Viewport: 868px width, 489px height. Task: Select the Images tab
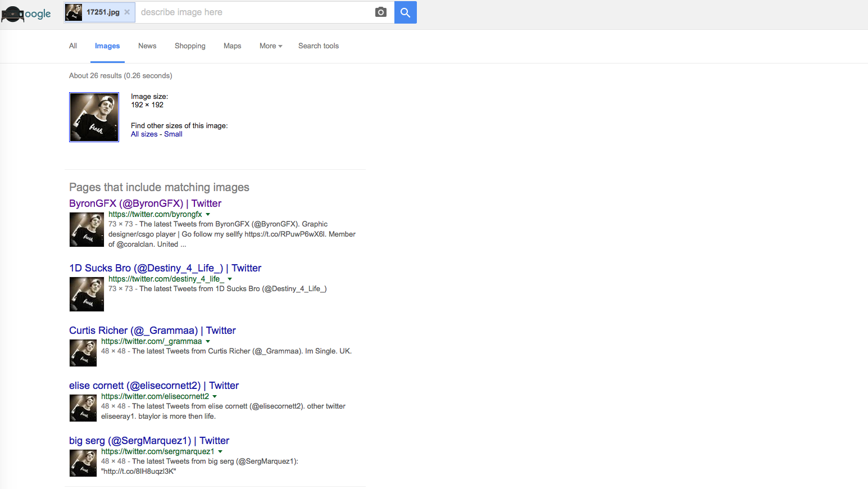107,46
